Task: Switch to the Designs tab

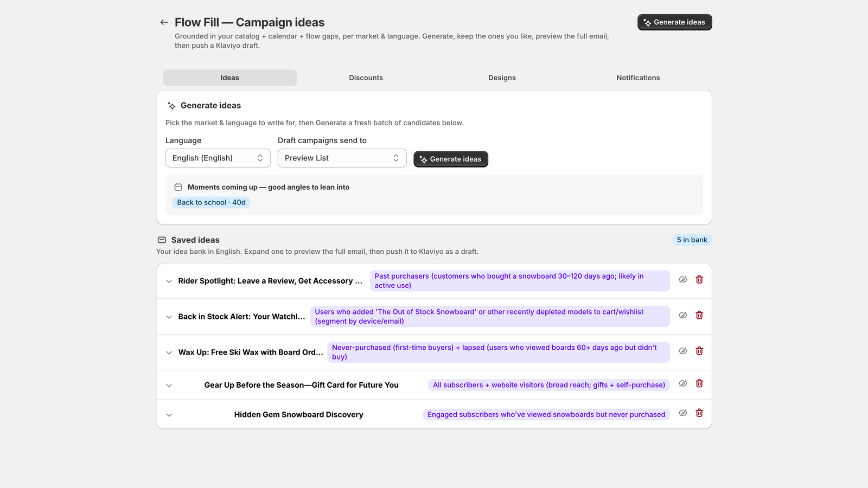Action: tap(502, 78)
